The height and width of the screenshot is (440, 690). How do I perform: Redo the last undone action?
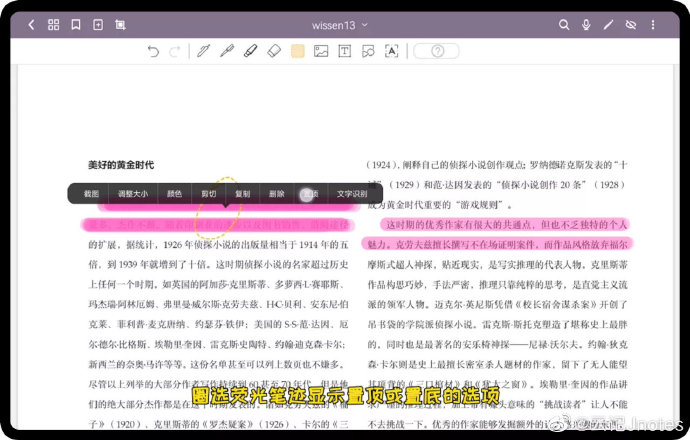pyautogui.click(x=175, y=51)
